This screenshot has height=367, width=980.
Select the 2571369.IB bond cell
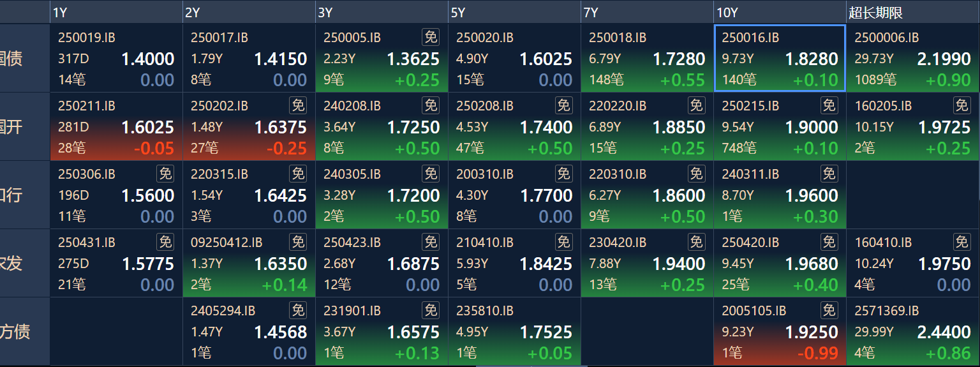pos(913,332)
